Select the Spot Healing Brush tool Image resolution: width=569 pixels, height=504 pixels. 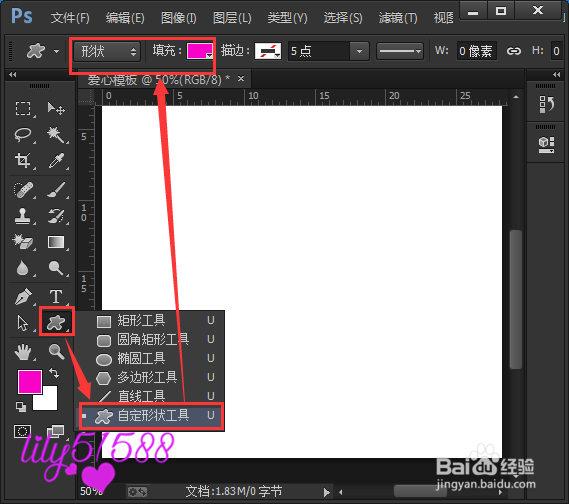pyautogui.click(x=23, y=190)
